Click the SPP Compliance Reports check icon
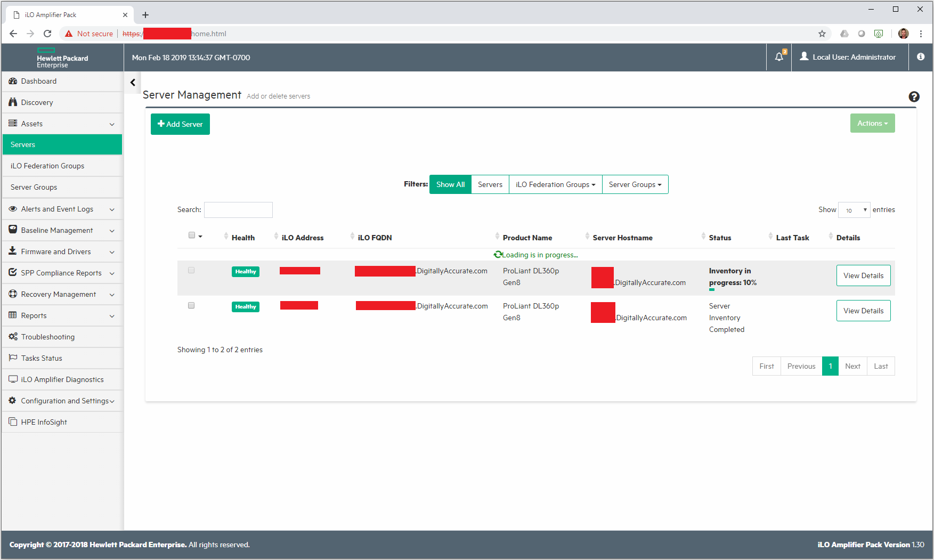This screenshot has height=560, width=934. [x=13, y=272]
